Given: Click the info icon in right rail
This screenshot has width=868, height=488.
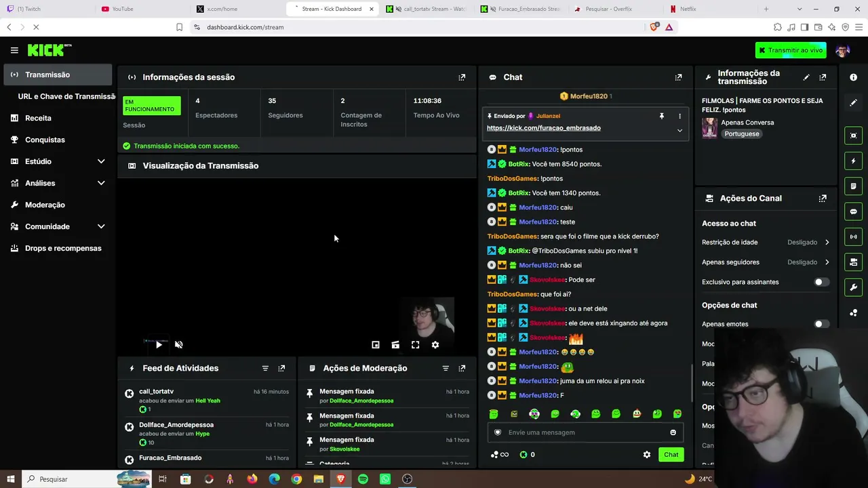Looking at the screenshot, I should [853, 77].
